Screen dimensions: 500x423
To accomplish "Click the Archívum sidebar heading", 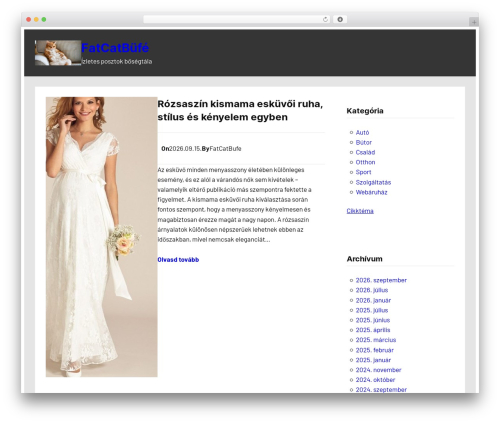I will (x=365, y=259).
